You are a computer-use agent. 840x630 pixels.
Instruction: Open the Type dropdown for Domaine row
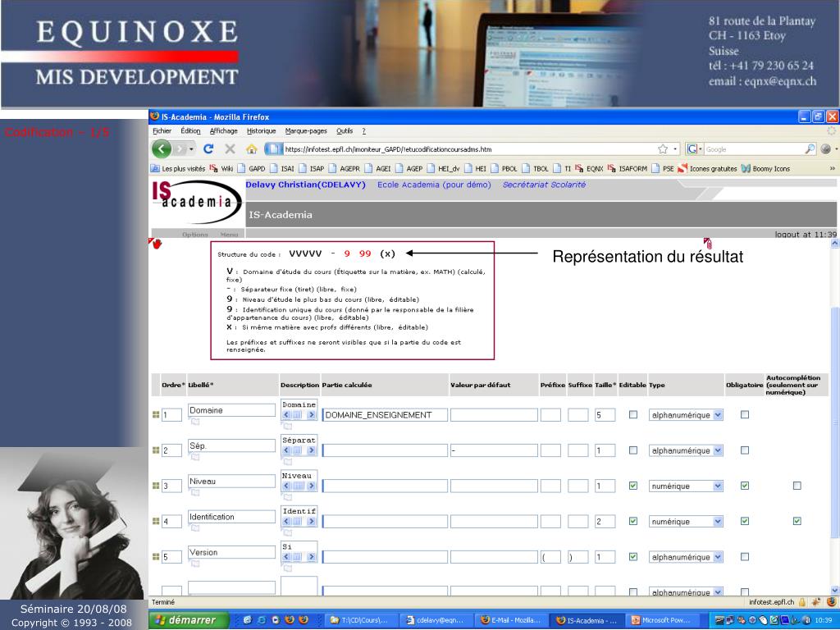[x=686, y=415]
